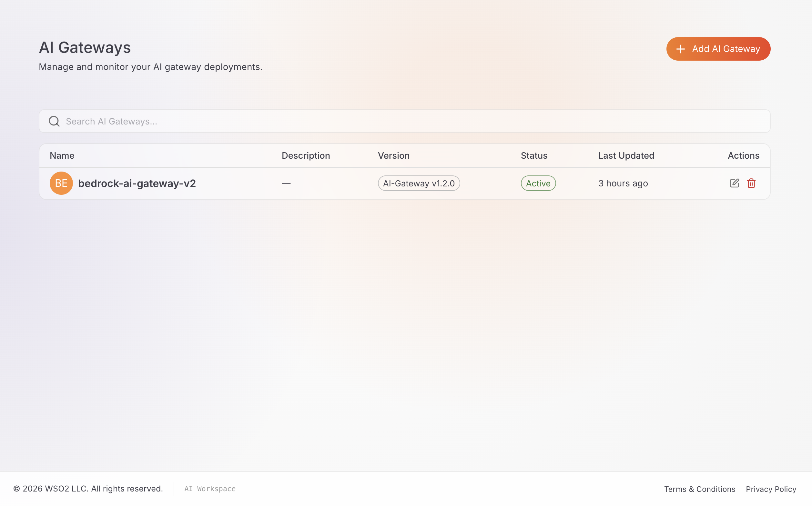Click the '3 hours ago' cell
The image size is (812, 506).
pos(623,184)
